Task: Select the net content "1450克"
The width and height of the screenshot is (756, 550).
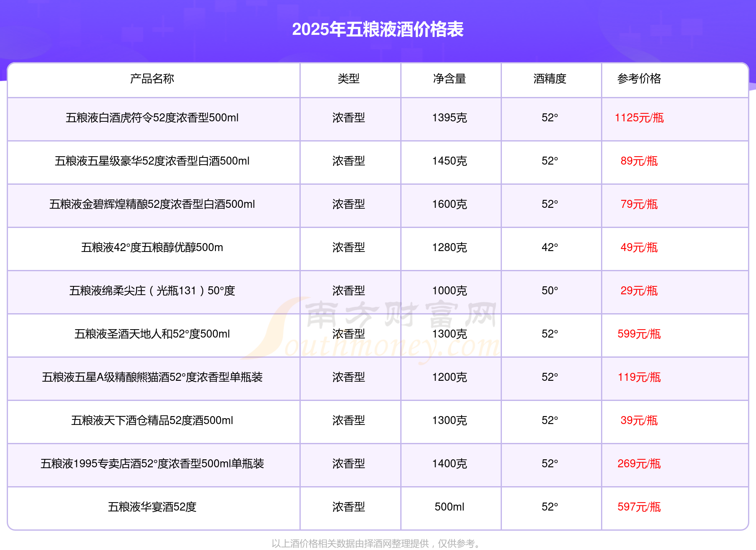Action: (x=449, y=161)
